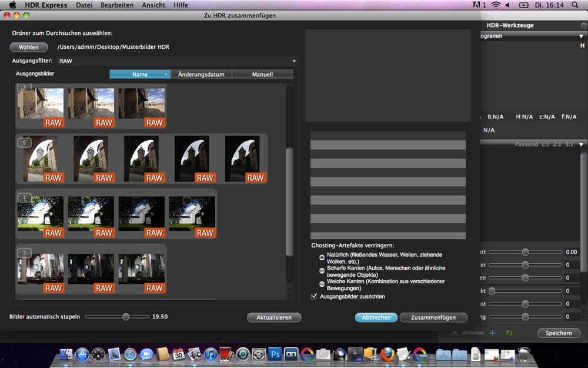The width and height of the screenshot is (588, 368).
Task: Sort source images by Änderungsdatum
Action: [x=201, y=74]
